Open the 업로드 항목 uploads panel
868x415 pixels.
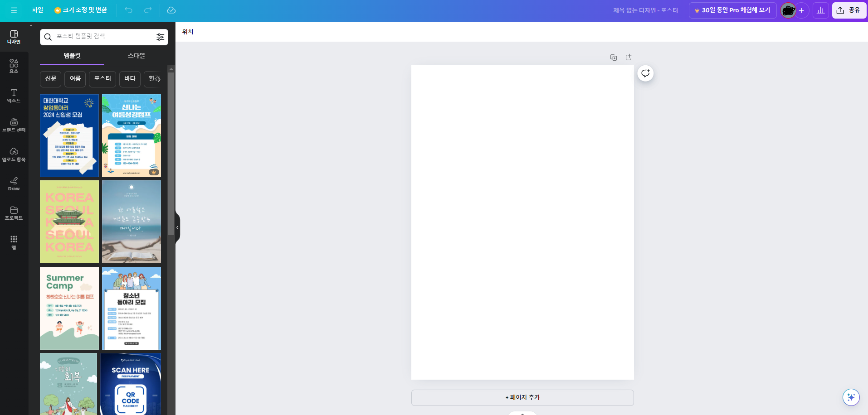(x=14, y=154)
